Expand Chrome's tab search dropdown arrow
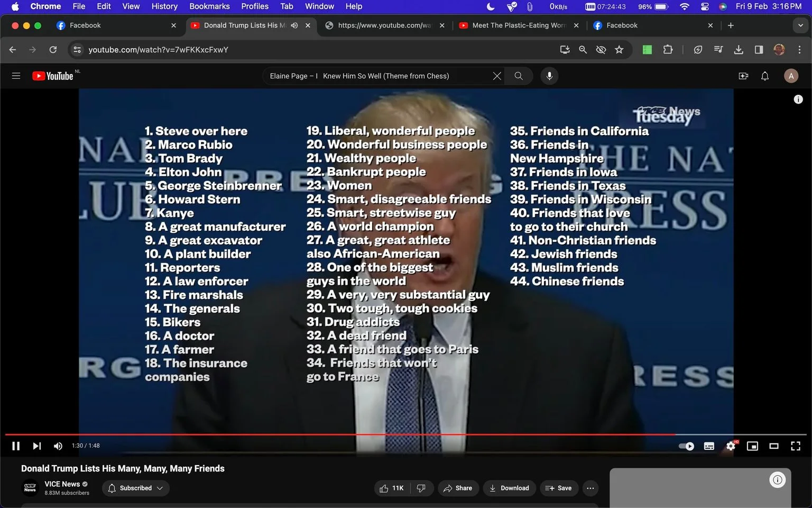Viewport: 812px width, 508px height. (800, 25)
